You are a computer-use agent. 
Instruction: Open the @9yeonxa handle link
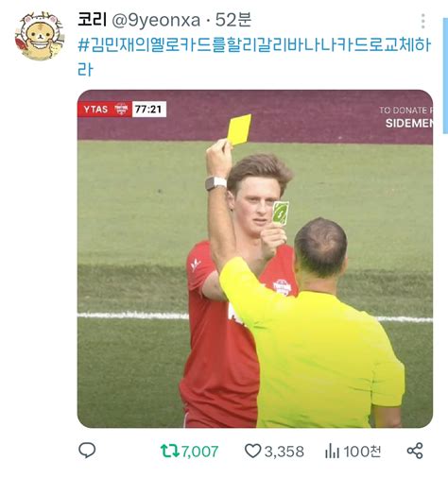point(156,21)
